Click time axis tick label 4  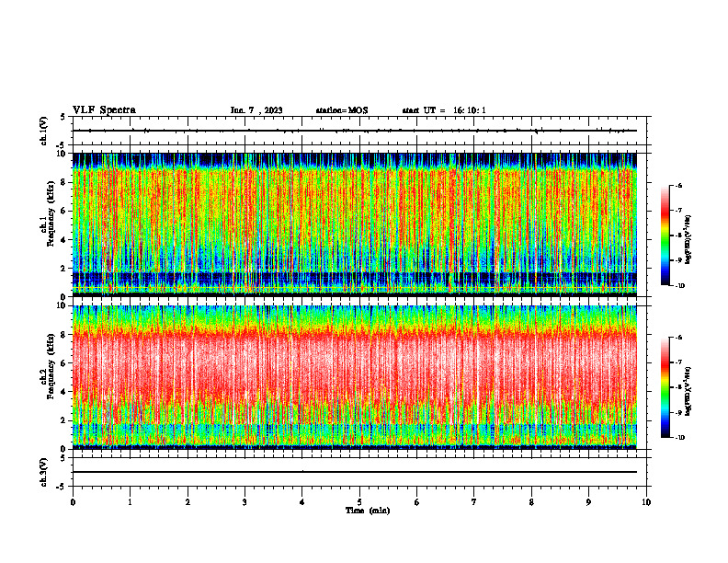[x=302, y=502]
